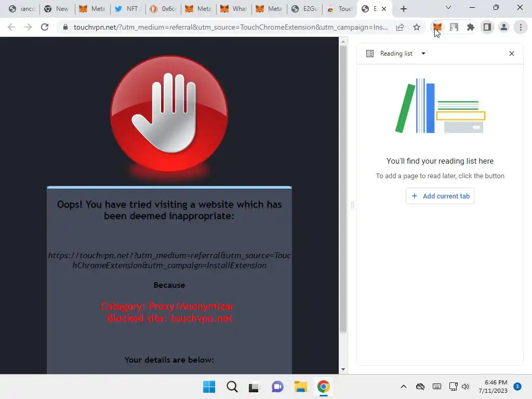
Task: Open the touch keyboard tray icon
Action: (437, 387)
